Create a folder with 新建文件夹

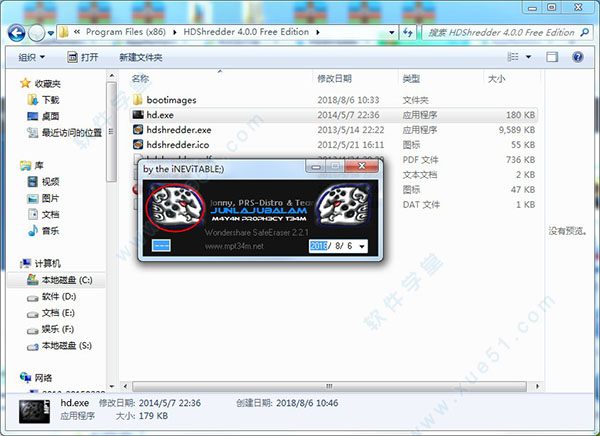pos(140,57)
